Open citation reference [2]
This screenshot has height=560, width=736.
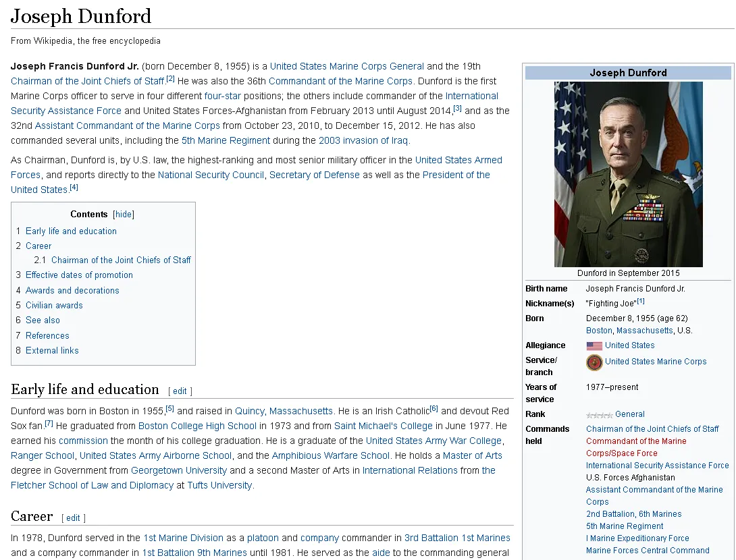coord(170,79)
